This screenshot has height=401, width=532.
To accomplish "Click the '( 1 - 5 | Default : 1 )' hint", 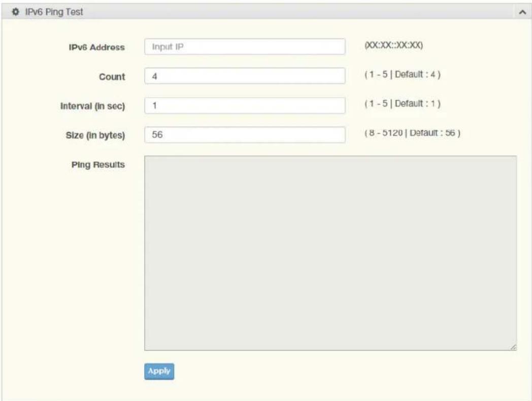I will tap(403, 104).
